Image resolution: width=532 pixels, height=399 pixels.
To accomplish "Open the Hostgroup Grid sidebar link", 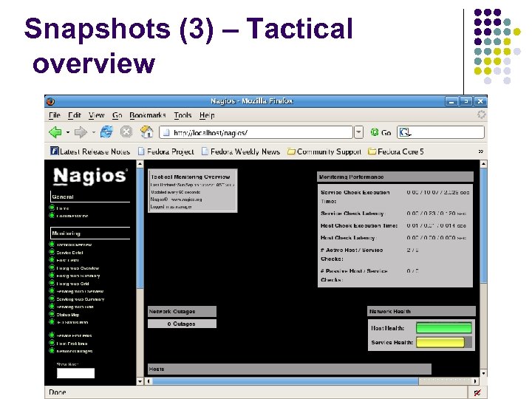I will (x=72, y=284).
